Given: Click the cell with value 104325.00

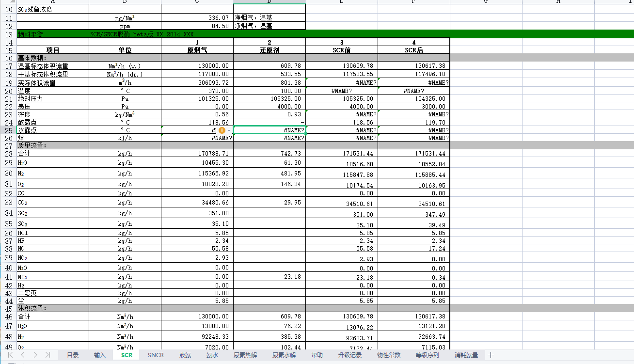Looking at the screenshot, I should (x=414, y=98).
